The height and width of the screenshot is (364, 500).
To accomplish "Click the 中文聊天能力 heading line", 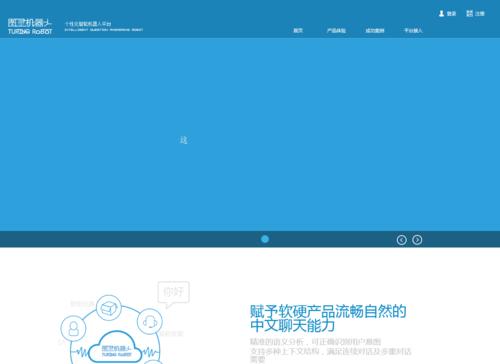I will click(292, 326).
